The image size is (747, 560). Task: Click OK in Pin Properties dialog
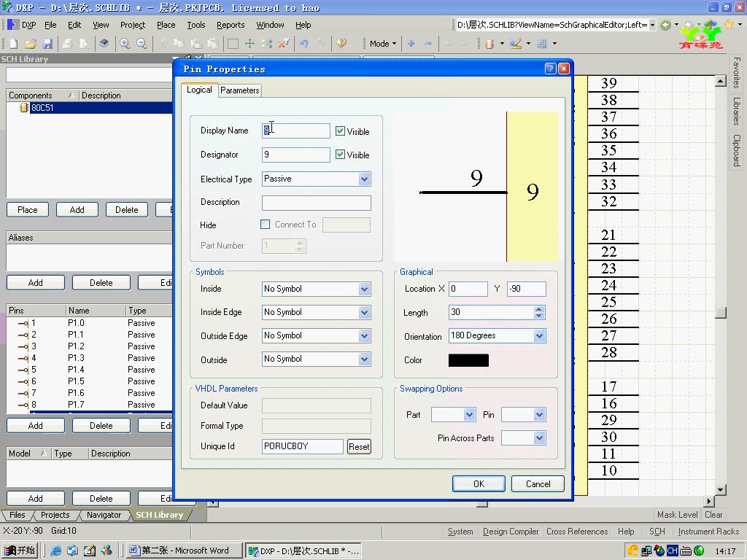[x=479, y=484]
